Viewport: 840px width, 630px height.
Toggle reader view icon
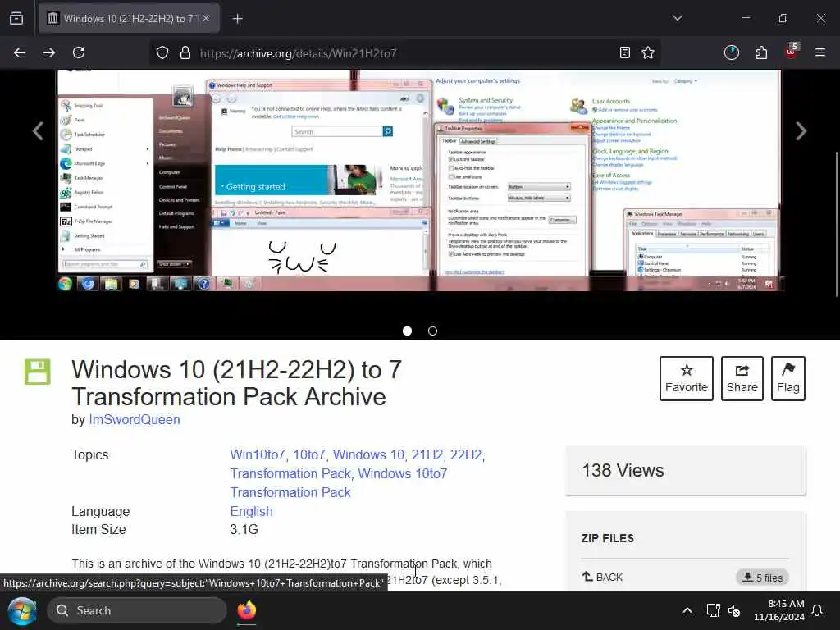[x=624, y=52]
